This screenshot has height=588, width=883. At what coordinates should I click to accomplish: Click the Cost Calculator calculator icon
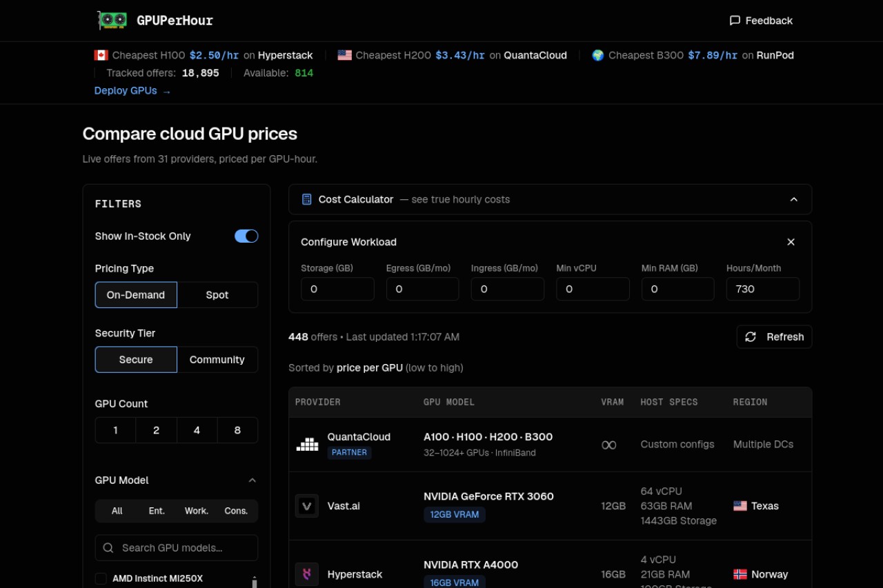coord(307,199)
